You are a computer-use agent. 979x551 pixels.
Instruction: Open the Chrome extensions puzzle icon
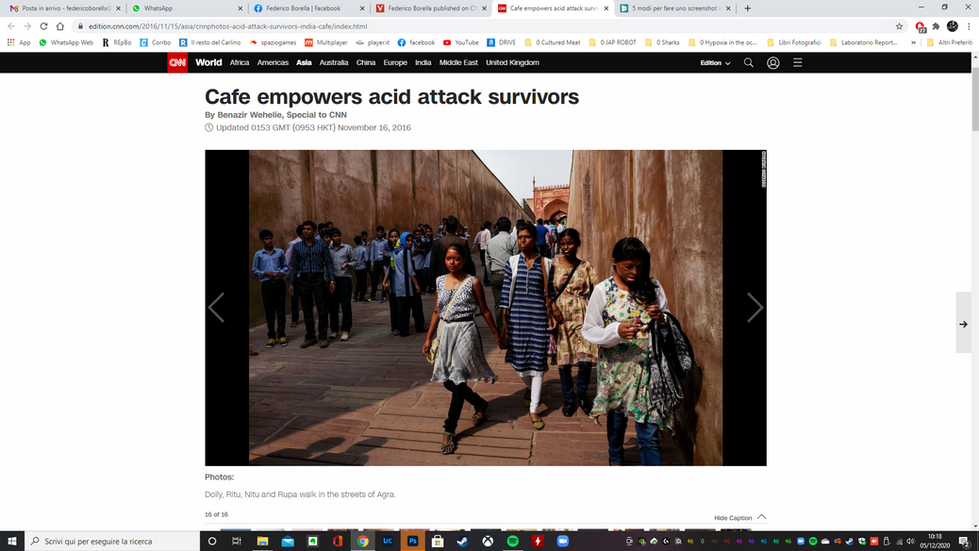pos(936,26)
